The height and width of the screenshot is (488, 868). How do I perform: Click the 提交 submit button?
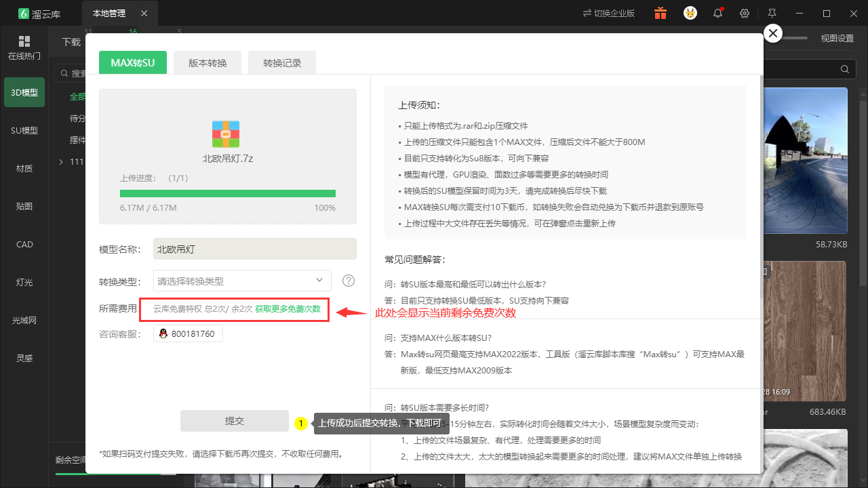pyautogui.click(x=235, y=421)
